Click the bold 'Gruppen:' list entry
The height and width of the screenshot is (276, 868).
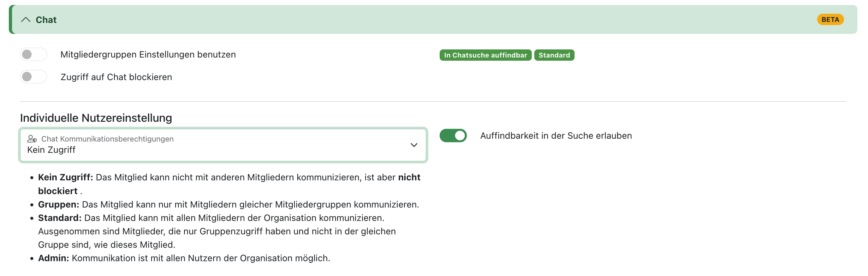tap(59, 205)
